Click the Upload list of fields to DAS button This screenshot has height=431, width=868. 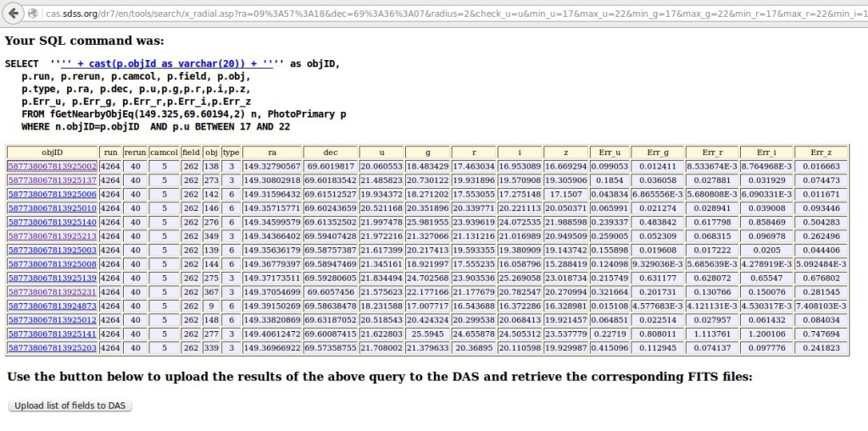[x=70, y=406]
